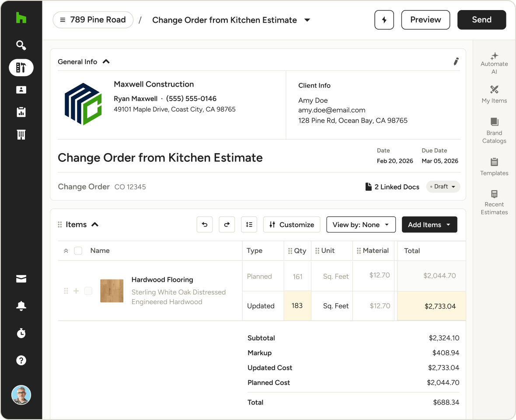This screenshot has height=420, width=516.
Task: Click the timer icon in sidebar
Action: (x=21, y=333)
